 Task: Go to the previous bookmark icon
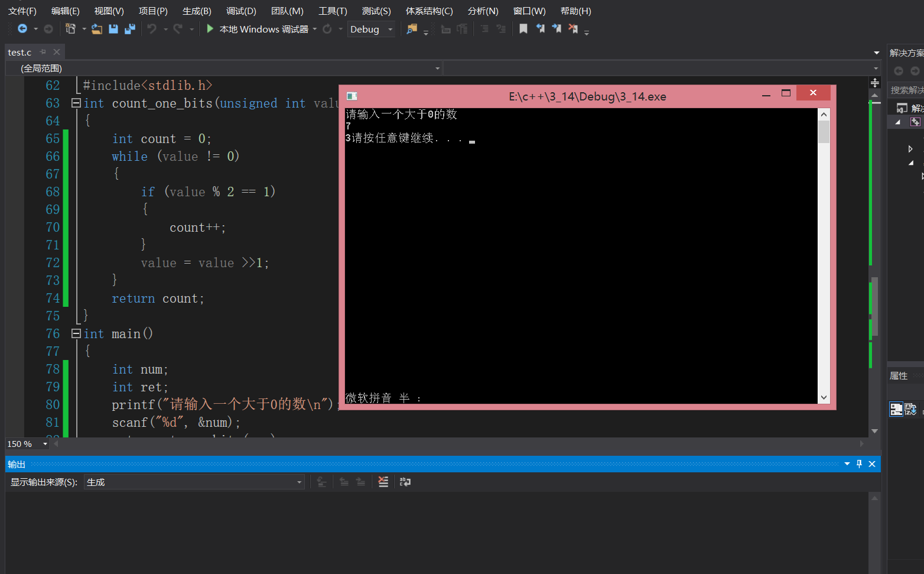coord(540,28)
